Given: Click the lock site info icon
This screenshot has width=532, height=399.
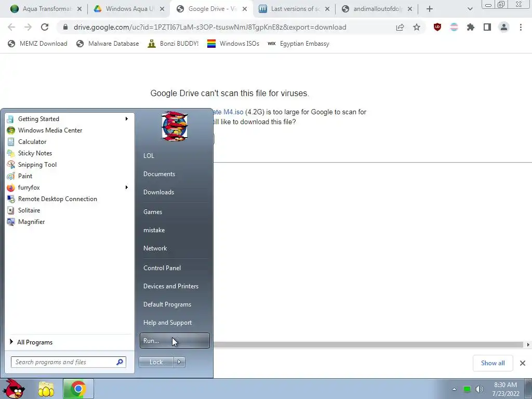Looking at the screenshot, I should 65,27.
